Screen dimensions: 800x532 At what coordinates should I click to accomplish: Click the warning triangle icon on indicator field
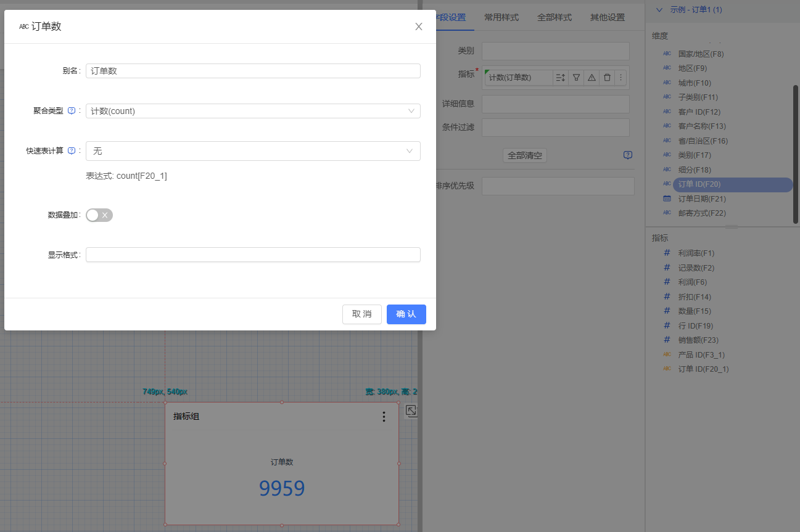pyautogui.click(x=592, y=78)
